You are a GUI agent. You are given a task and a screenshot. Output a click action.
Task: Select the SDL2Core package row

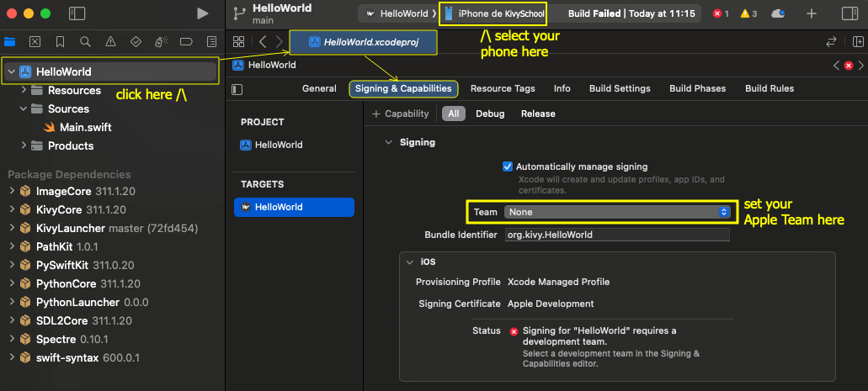(x=111, y=320)
